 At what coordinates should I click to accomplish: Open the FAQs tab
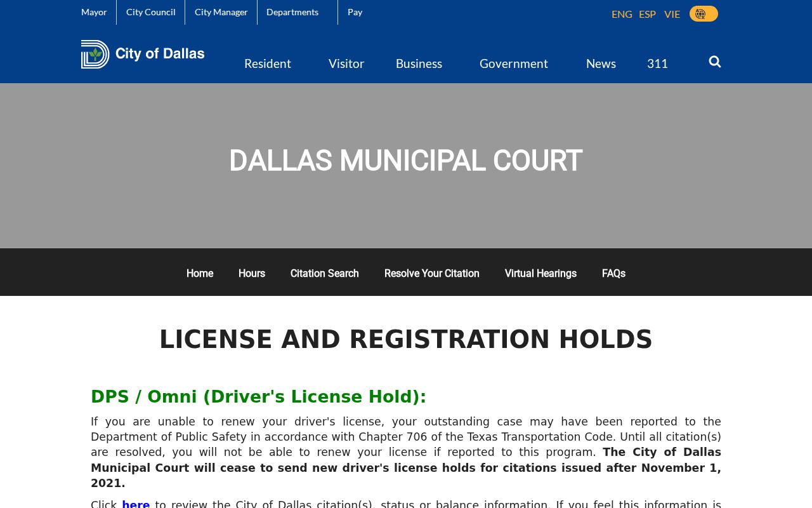613,274
